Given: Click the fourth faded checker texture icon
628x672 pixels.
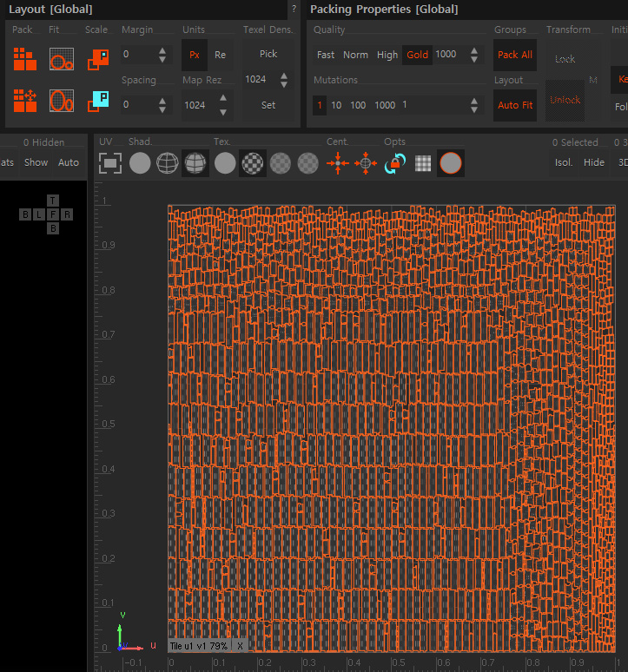Looking at the screenshot, I should coord(307,163).
